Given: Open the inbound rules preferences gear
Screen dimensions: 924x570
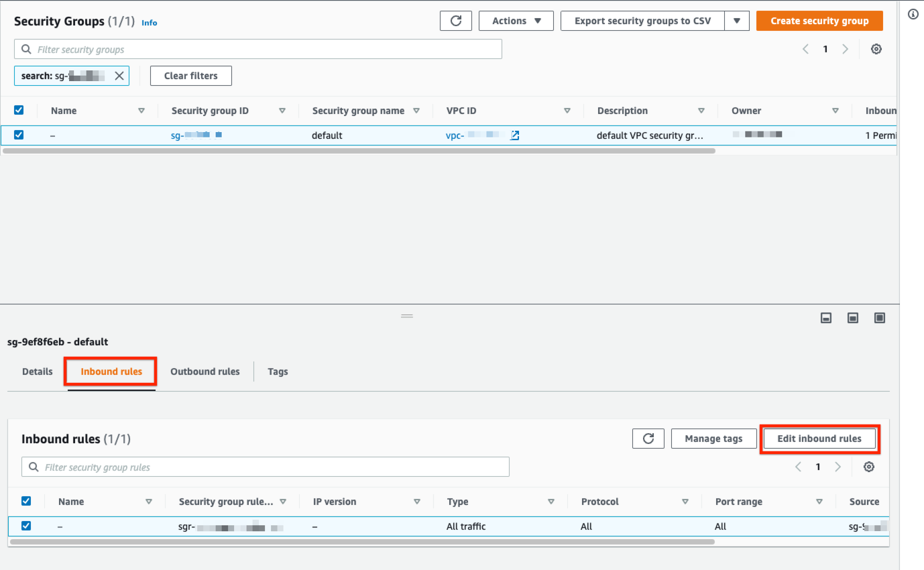Looking at the screenshot, I should click(868, 466).
